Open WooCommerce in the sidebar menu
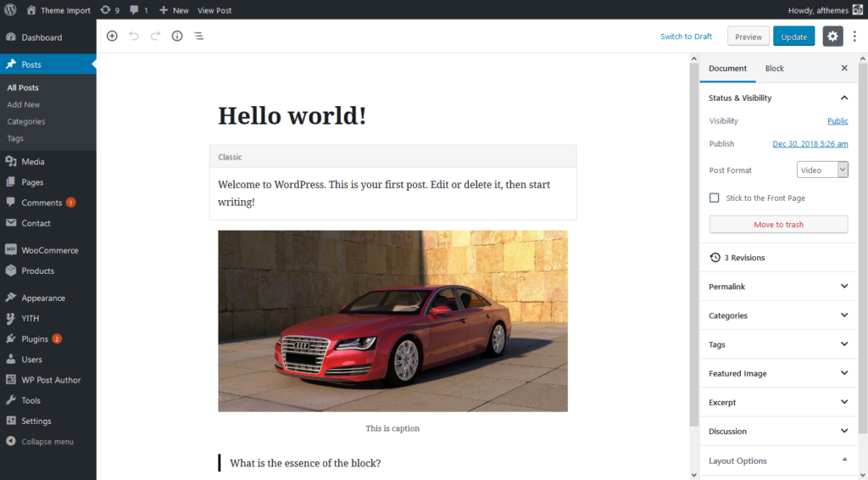The image size is (868, 480). (x=49, y=250)
